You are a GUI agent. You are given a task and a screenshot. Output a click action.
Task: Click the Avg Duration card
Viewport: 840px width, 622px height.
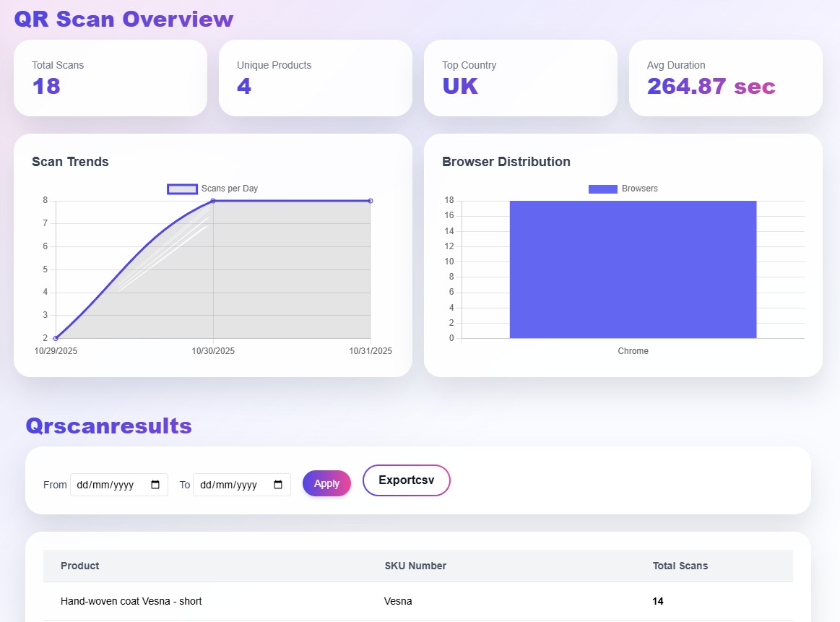[x=725, y=77]
